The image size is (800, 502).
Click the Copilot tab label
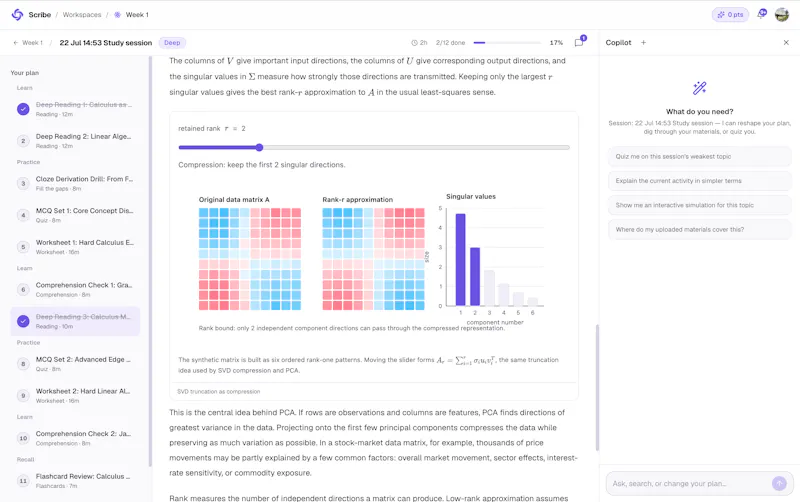[x=618, y=43]
